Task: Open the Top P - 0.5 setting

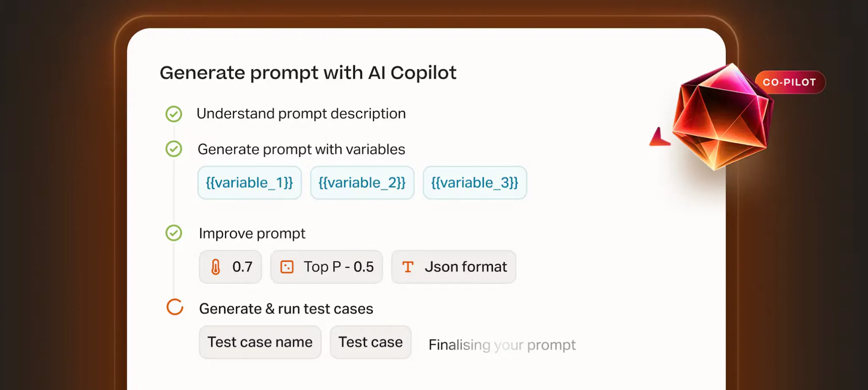Action: point(327,267)
